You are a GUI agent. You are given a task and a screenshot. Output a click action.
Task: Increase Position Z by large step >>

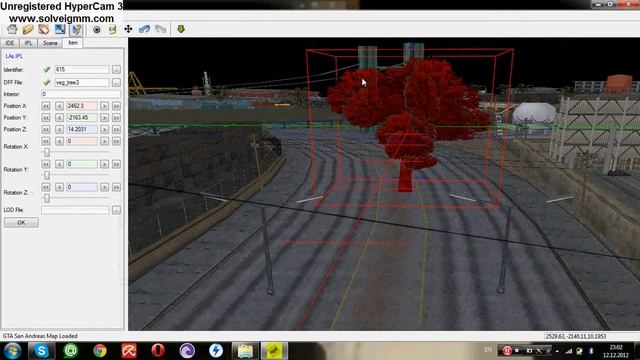pyautogui.click(x=116, y=130)
